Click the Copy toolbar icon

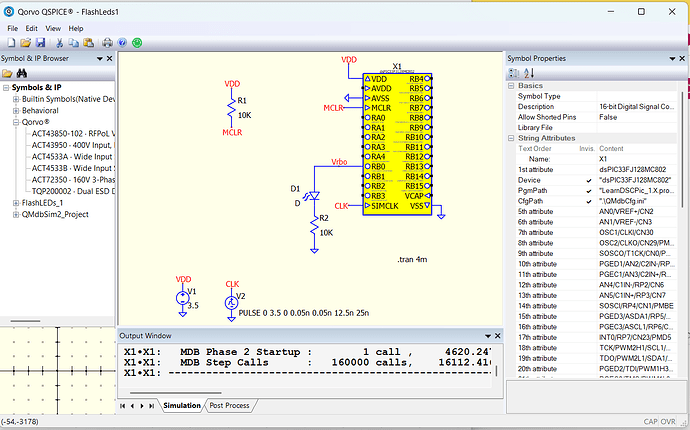pyautogui.click(x=73, y=43)
